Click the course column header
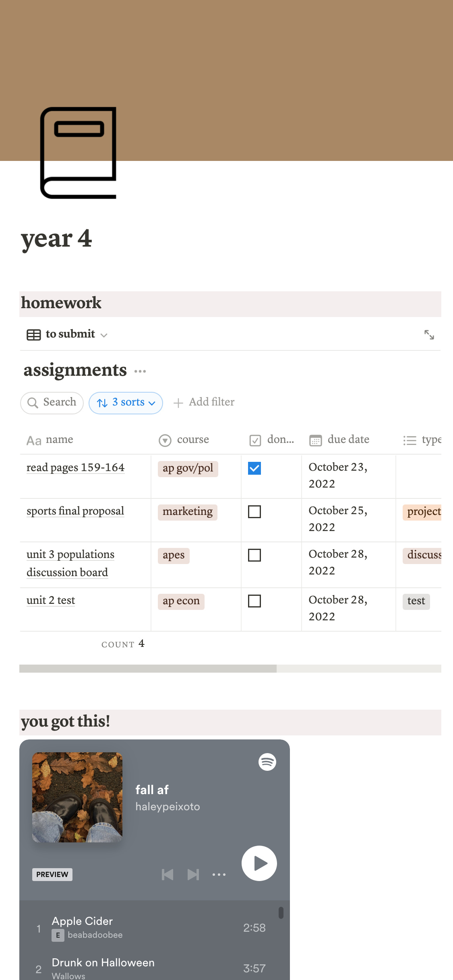This screenshot has width=453, height=980. click(x=192, y=440)
